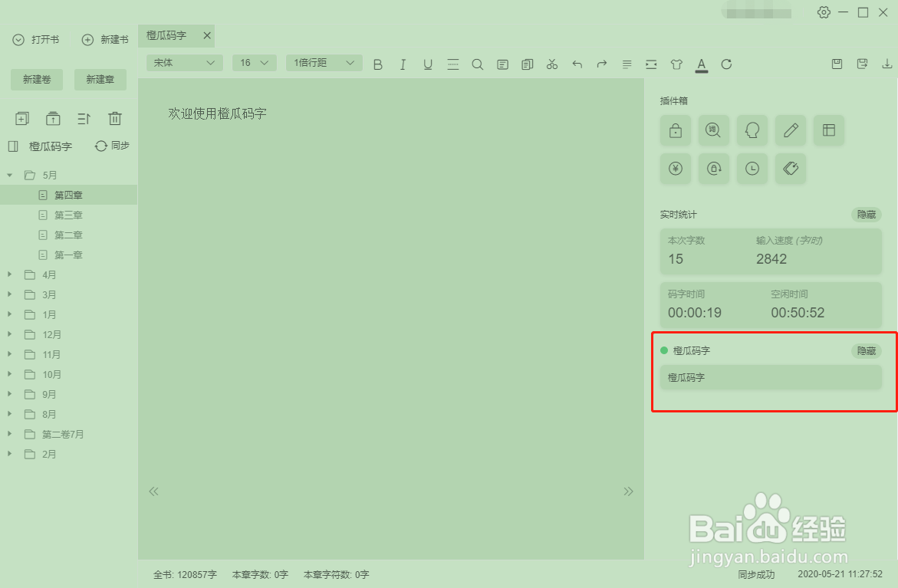Open the padlock plugin in plugin box
Screen dimensions: 898x588
pyautogui.click(x=676, y=130)
